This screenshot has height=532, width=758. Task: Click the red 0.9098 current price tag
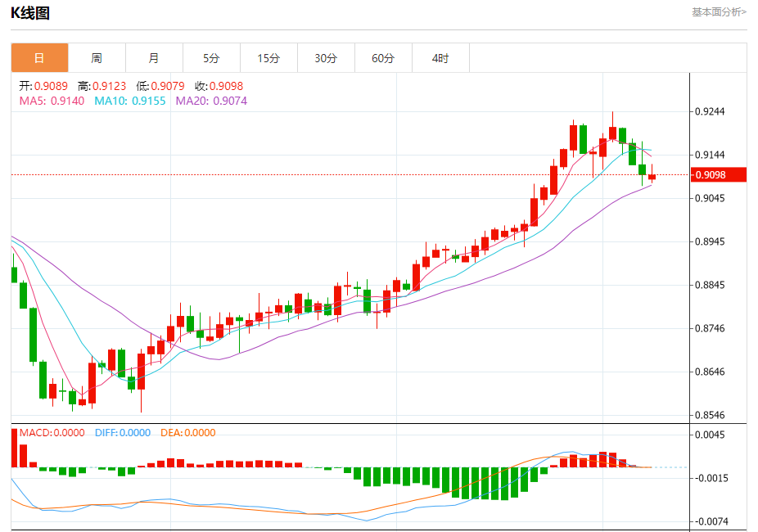pyautogui.click(x=719, y=174)
